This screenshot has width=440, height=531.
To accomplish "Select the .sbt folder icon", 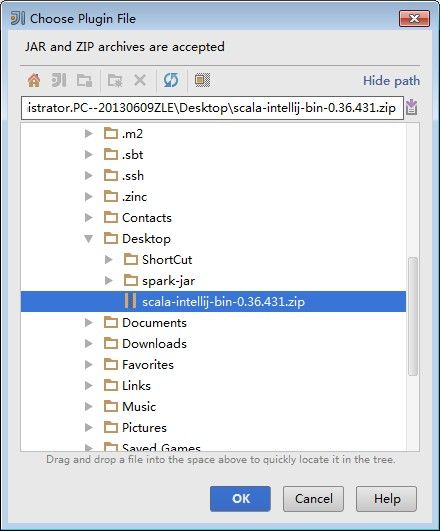I will (111, 154).
